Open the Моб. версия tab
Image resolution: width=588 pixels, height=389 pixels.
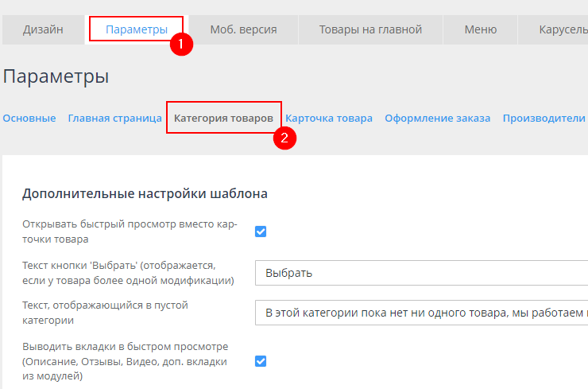click(243, 30)
